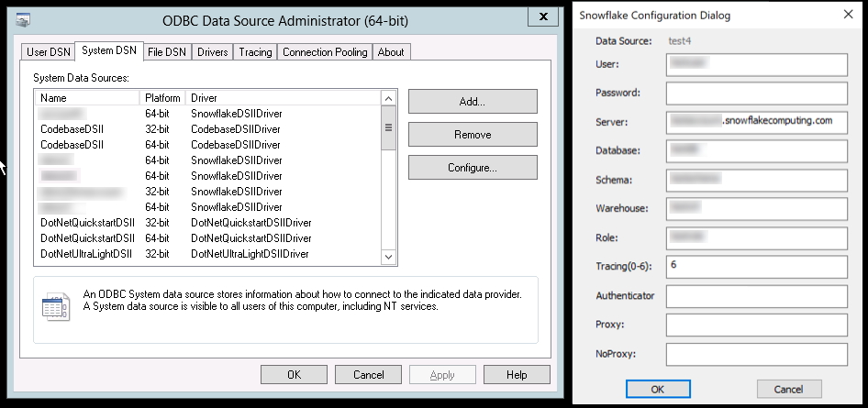Click the Help button

pos(517,375)
